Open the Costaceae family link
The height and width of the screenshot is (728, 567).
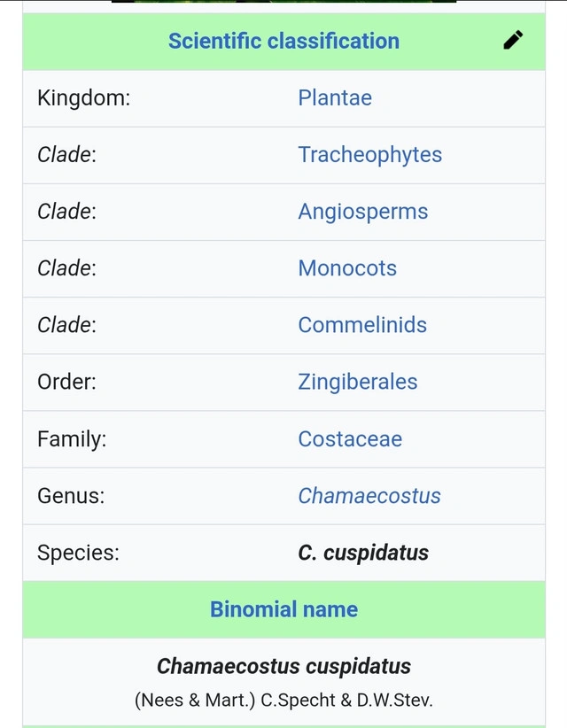[350, 438]
